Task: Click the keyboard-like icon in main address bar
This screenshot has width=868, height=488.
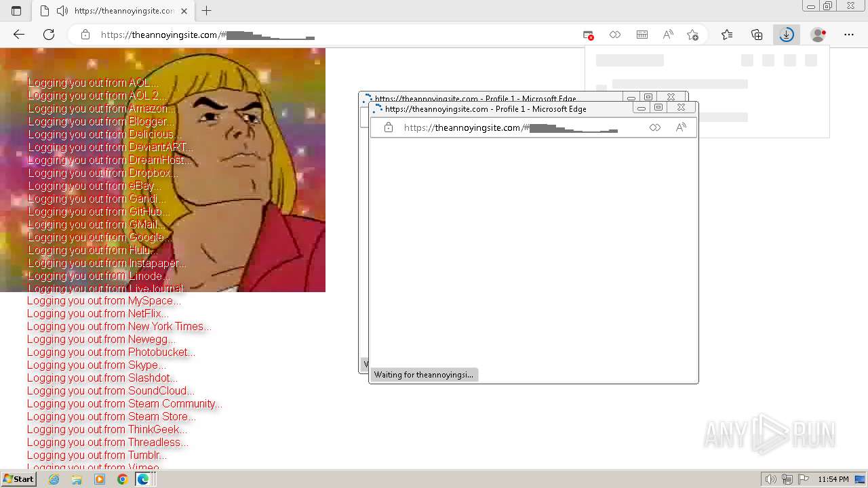Action: pyautogui.click(x=642, y=35)
